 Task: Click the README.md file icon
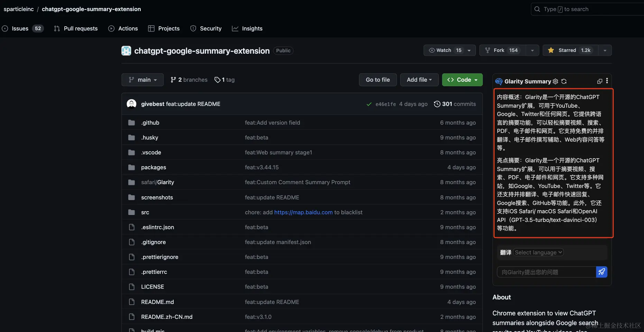[x=131, y=302]
